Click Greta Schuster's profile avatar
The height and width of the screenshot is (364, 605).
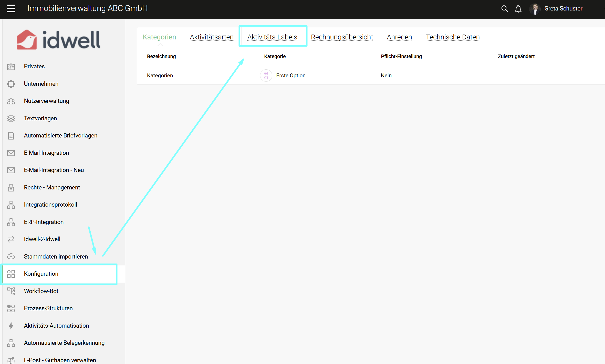(535, 9)
